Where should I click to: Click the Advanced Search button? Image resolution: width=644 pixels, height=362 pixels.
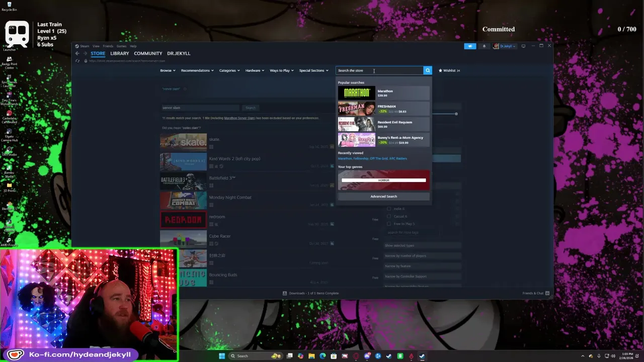384,197
